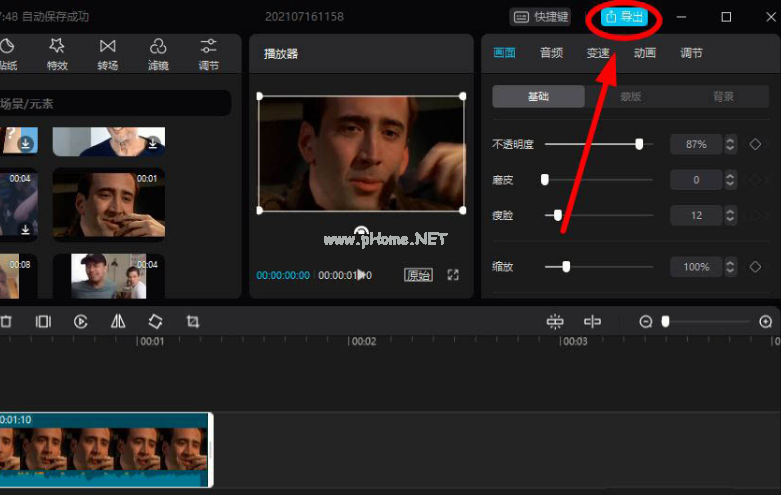This screenshot has height=495, width=781.
Task: Click the timeline zoom slider handle
Action: tap(665, 322)
